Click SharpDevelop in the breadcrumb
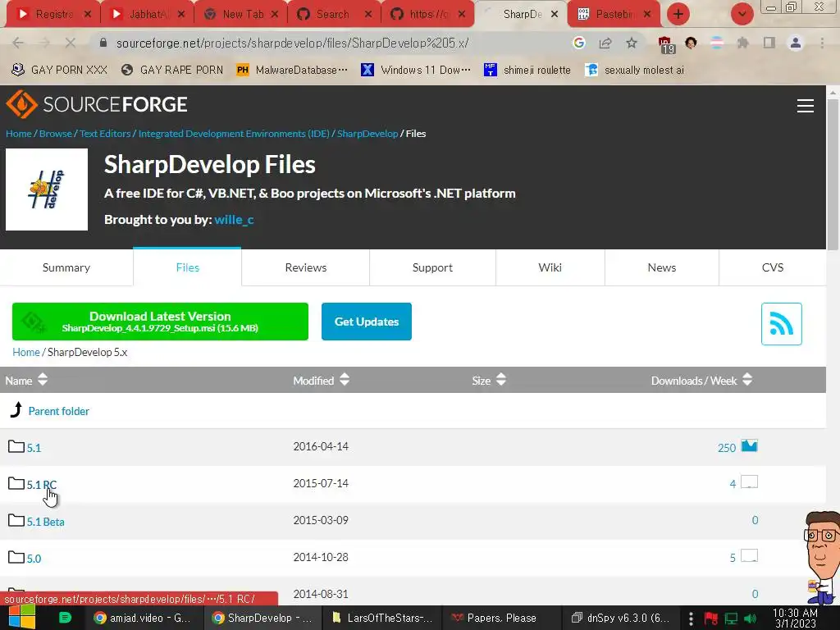Viewport: 840px width, 630px height. [367, 134]
